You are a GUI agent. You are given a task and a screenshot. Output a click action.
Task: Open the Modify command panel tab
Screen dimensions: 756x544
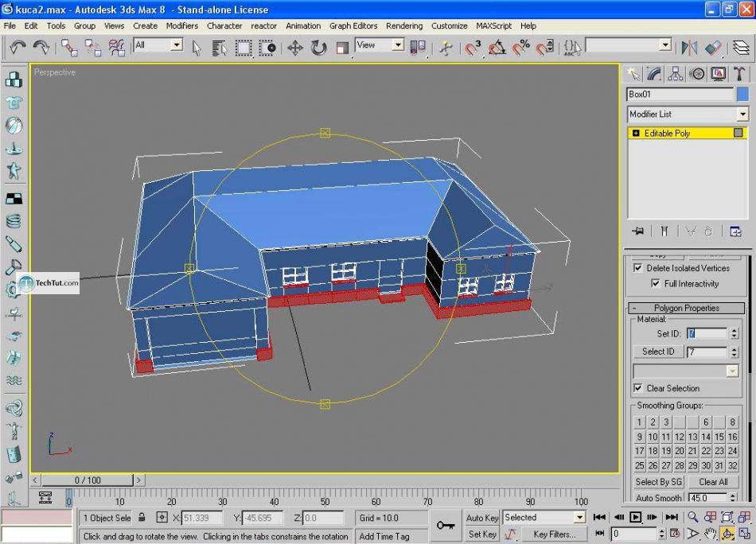click(654, 74)
